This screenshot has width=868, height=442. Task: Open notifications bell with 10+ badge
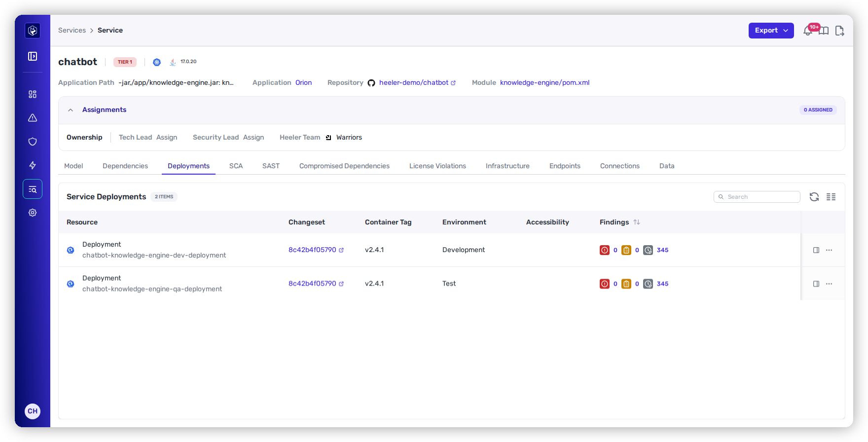(808, 31)
